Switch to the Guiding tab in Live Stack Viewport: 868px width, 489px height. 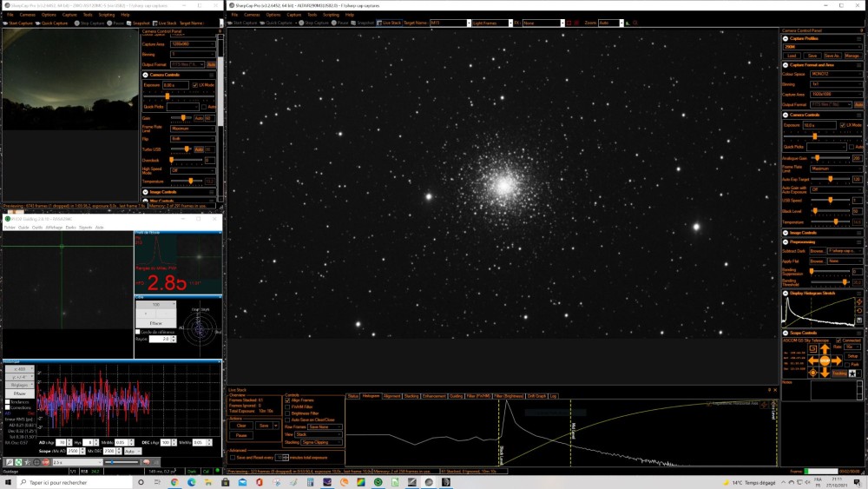[x=456, y=396]
